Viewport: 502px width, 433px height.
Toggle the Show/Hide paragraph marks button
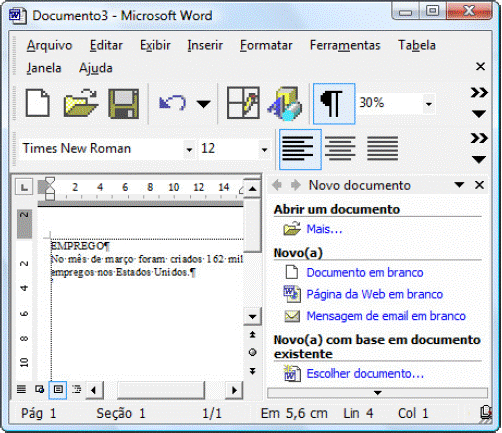pyautogui.click(x=334, y=104)
